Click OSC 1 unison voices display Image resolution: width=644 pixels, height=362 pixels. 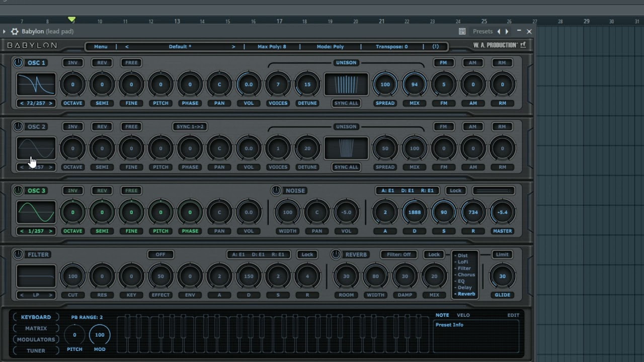(346, 84)
